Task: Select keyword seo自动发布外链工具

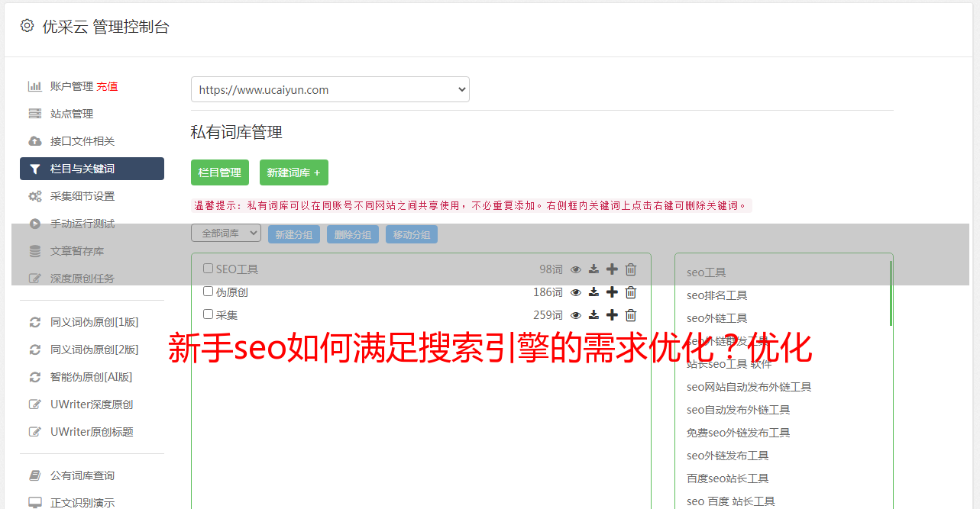Action: pyautogui.click(x=738, y=410)
